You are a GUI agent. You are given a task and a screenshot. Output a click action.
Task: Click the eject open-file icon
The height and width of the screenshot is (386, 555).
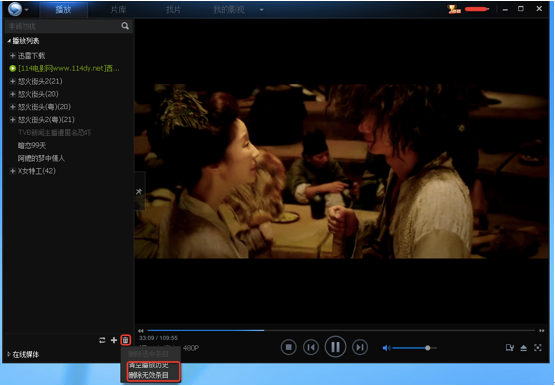tap(524, 348)
